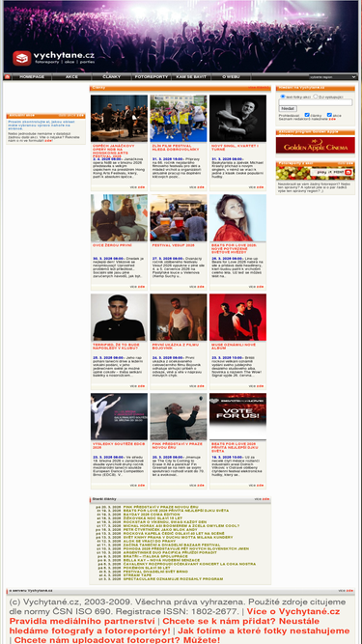Open the Více o Vychytané.cz link

293,611
